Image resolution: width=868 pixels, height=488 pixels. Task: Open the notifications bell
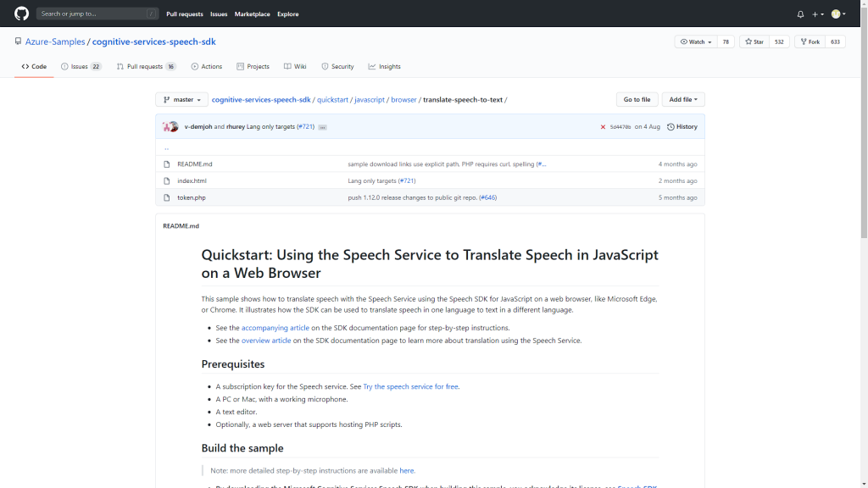click(x=800, y=14)
